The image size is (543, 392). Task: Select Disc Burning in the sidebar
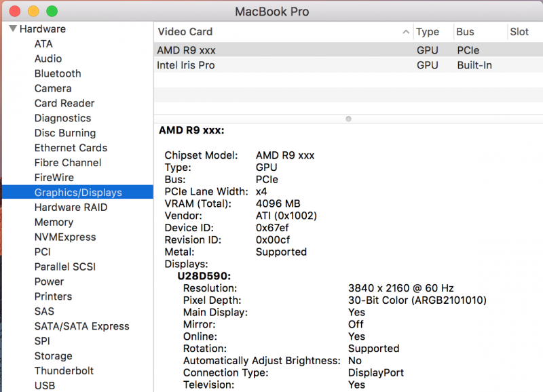(65, 133)
